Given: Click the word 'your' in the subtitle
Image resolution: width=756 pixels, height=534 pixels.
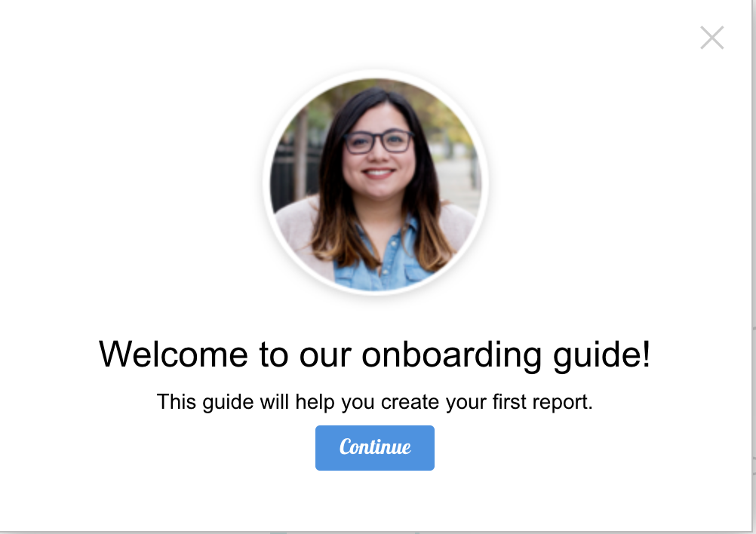Looking at the screenshot, I should [x=466, y=404].
